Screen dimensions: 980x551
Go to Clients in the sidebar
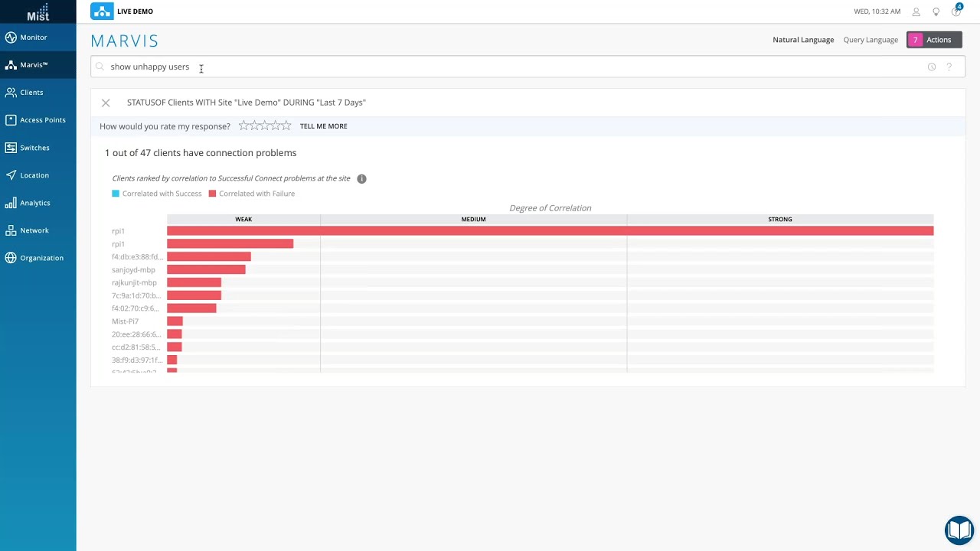click(x=38, y=93)
